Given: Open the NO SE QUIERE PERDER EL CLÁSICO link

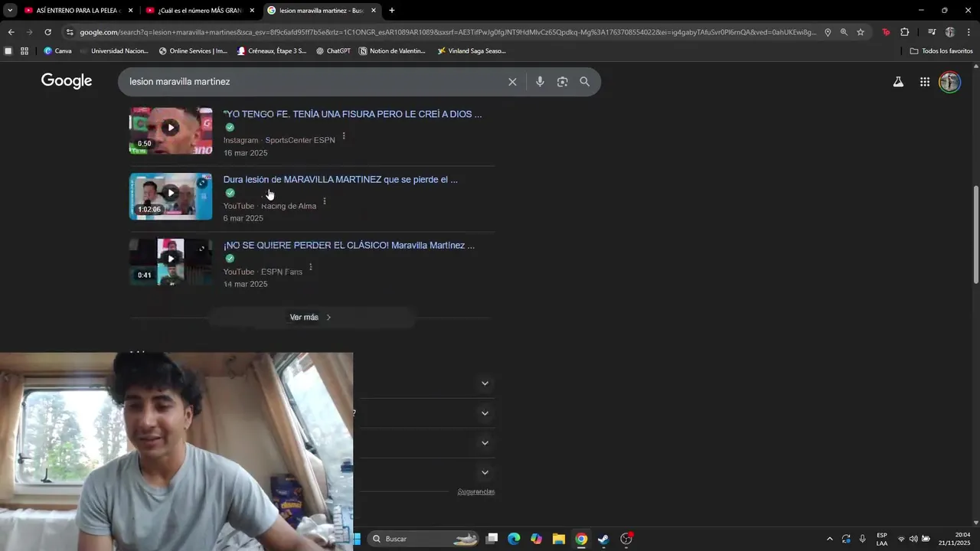Looking at the screenshot, I should pos(349,246).
